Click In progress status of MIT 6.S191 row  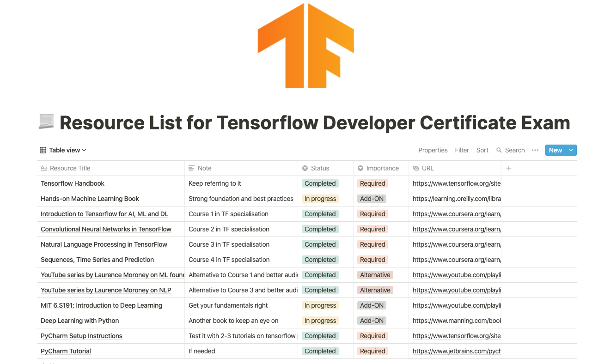click(x=320, y=305)
